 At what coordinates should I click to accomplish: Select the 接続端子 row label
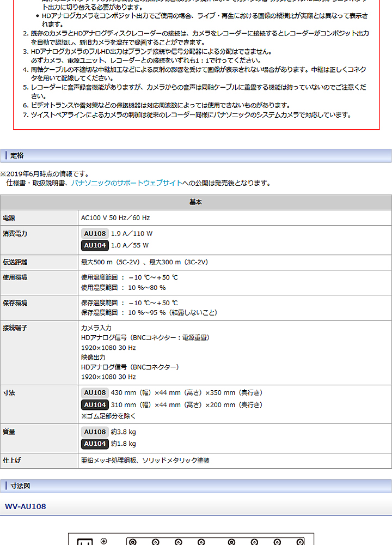(15, 328)
